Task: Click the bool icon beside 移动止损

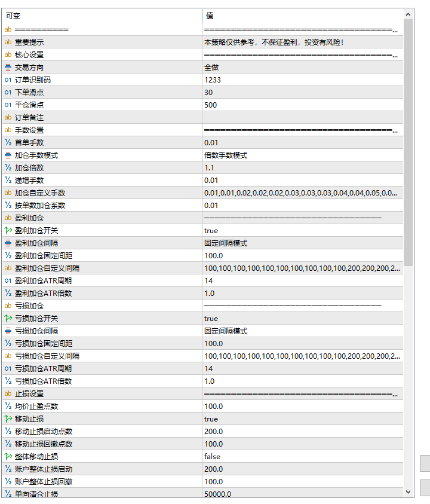Action: [x=8, y=419]
